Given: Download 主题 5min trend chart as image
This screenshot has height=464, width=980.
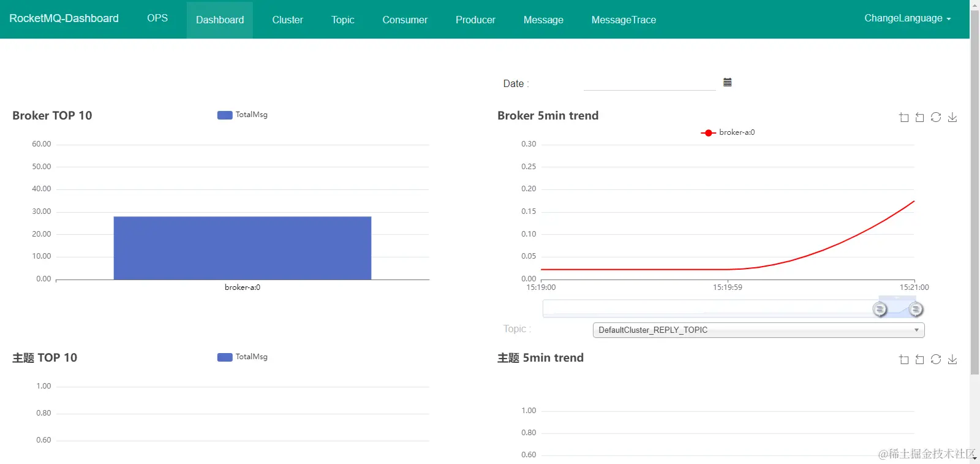Looking at the screenshot, I should coord(952,359).
